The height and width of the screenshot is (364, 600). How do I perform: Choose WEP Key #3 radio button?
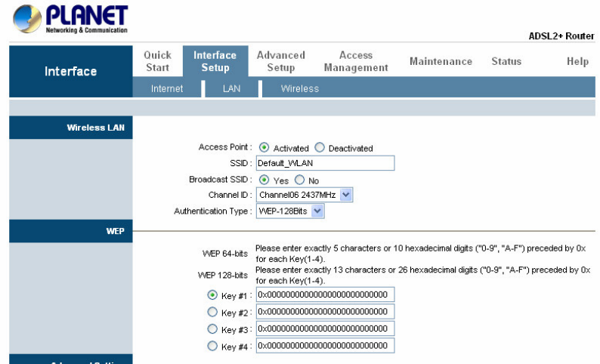[212, 329]
